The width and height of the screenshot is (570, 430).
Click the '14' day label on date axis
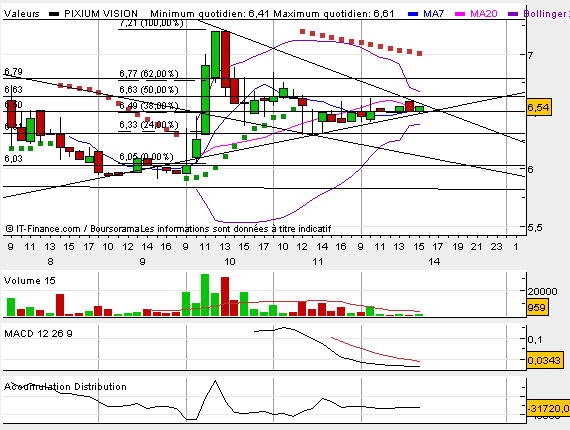(434, 261)
